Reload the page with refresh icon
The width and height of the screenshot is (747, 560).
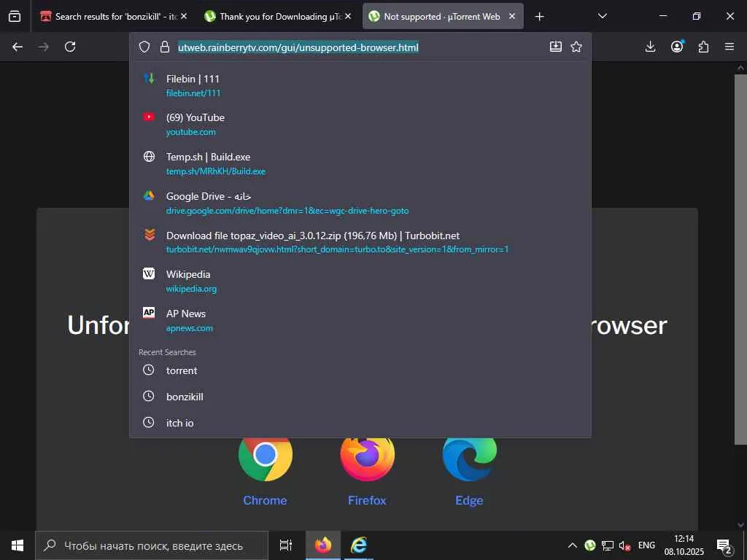pyautogui.click(x=70, y=47)
